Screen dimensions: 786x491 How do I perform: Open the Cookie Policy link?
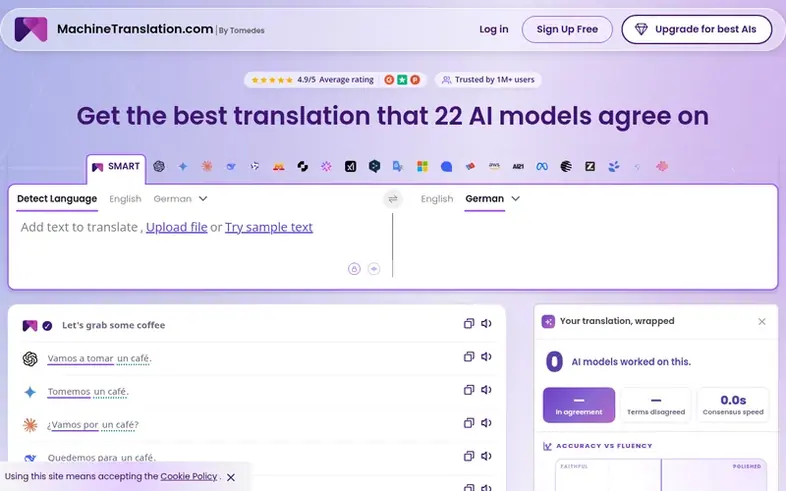(x=189, y=476)
